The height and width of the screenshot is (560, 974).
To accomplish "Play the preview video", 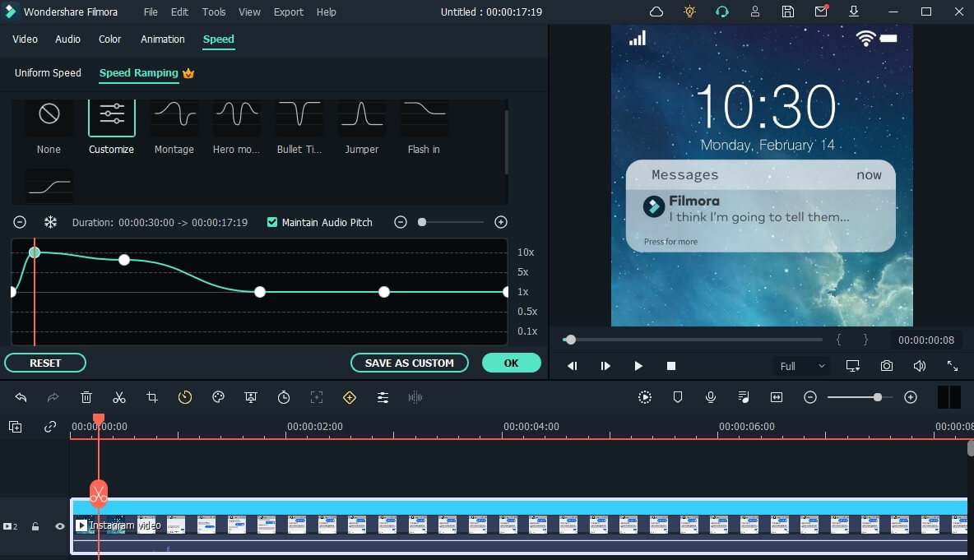I will pos(638,366).
